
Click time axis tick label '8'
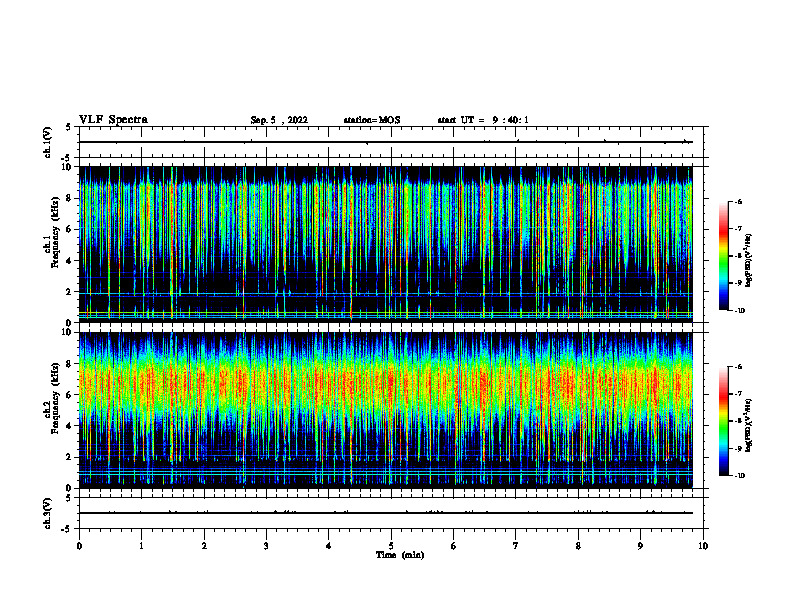pyautogui.click(x=578, y=546)
